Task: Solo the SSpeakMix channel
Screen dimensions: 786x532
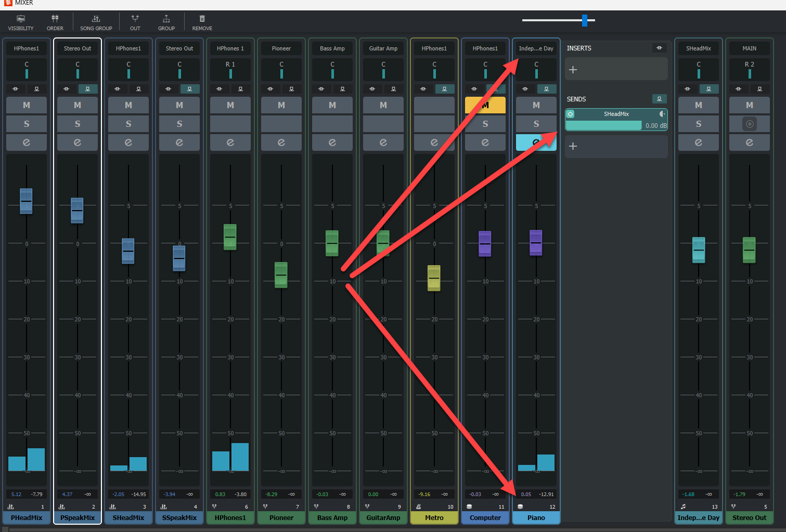Action: pyautogui.click(x=179, y=124)
